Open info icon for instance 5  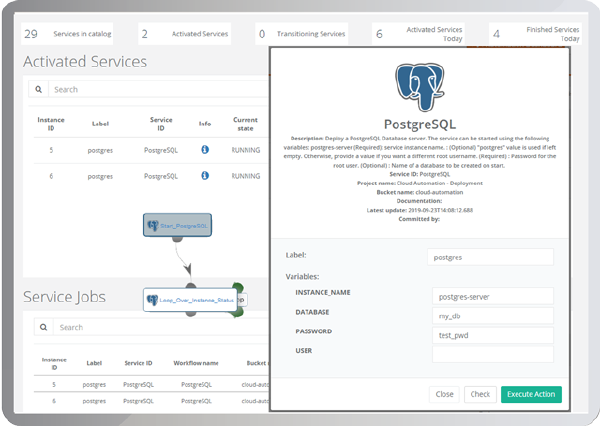pos(205,150)
